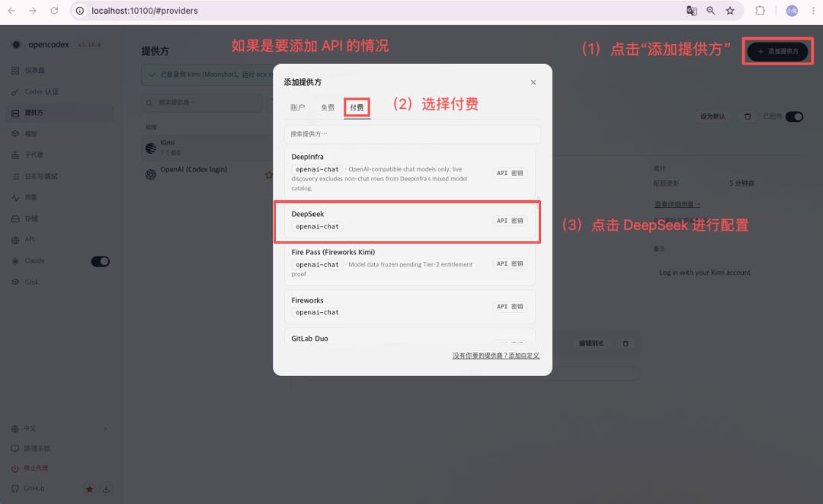Click 没有你要的提供商？添加自定义 link
This screenshot has width=823, height=504.
[496, 356]
